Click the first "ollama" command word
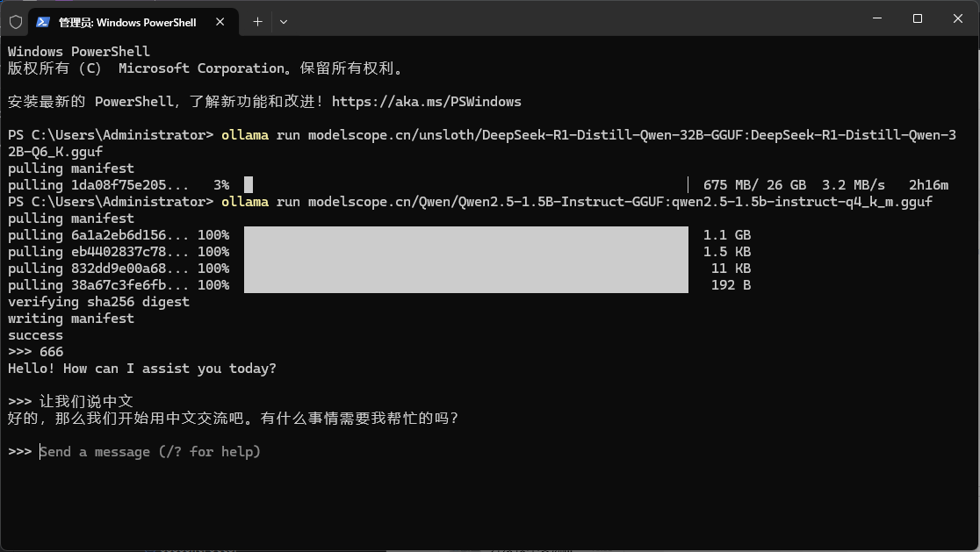 click(245, 135)
